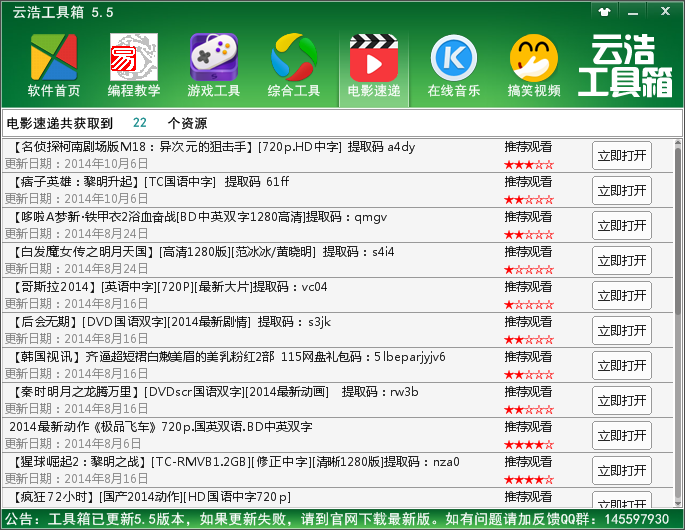Click the star rating for 猩球崛起2

tap(529, 480)
